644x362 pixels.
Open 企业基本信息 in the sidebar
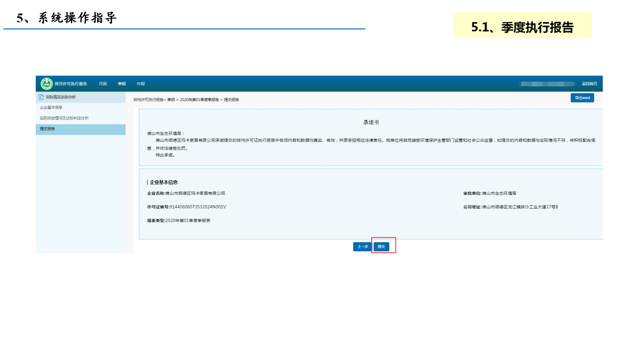tap(51, 108)
